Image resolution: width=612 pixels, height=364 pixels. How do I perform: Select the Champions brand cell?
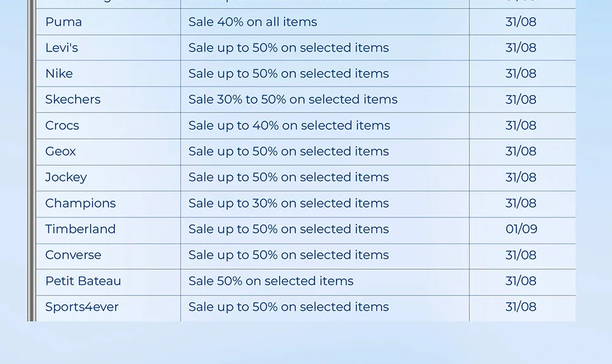(80, 203)
